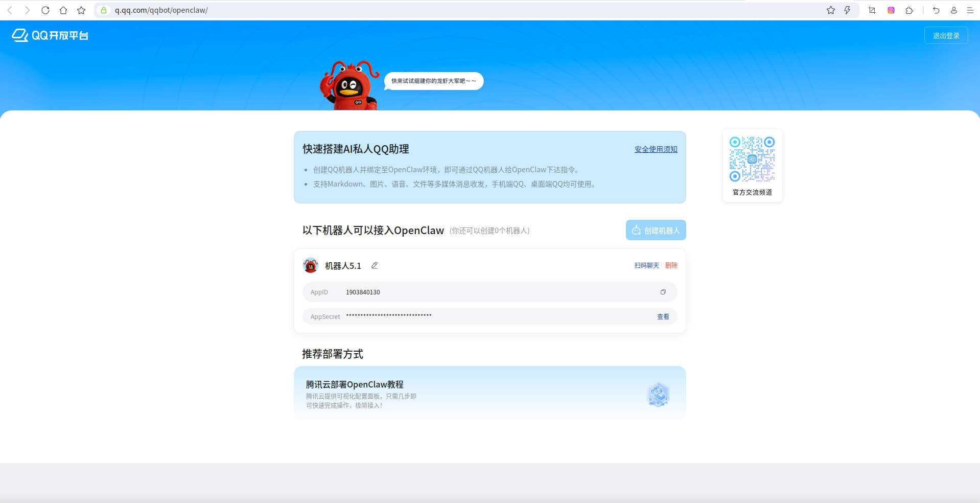Screen dimensions: 980x503
Task: Go forward in browser history
Action: (28, 10)
